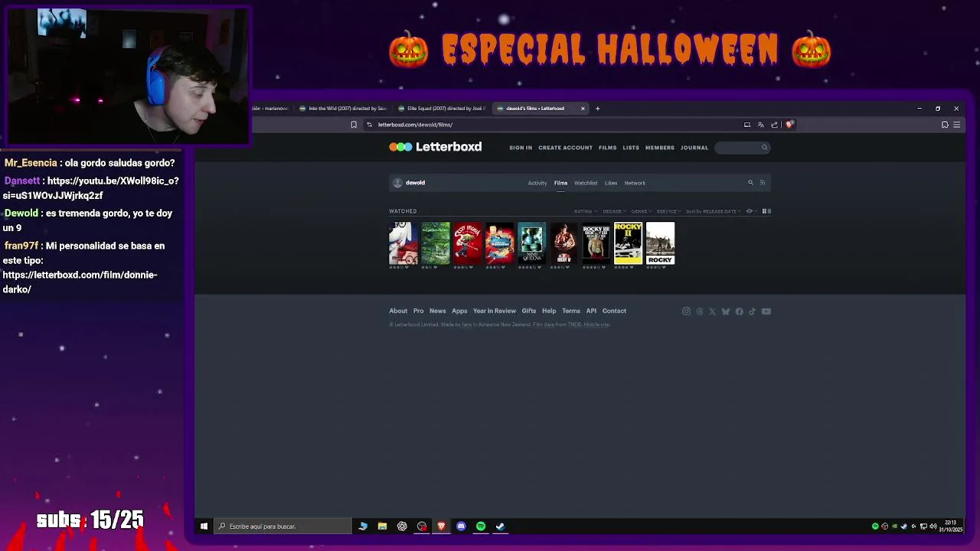The height and width of the screenshot is (551, 980).
Task: Open dewold's profile search icon
Action: [750, 183]
